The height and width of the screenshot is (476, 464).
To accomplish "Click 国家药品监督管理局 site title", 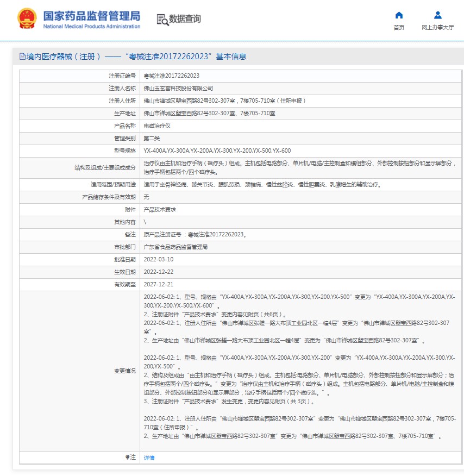I will tap(92, 16).
